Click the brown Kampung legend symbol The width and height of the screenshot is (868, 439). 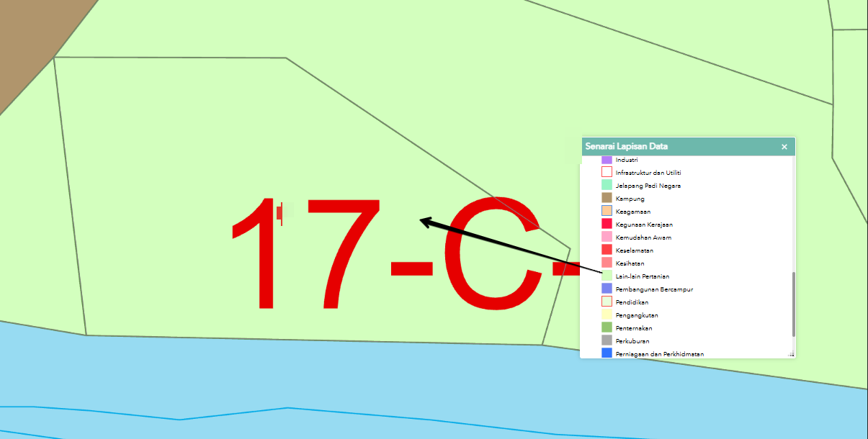[x=607, y=198]
